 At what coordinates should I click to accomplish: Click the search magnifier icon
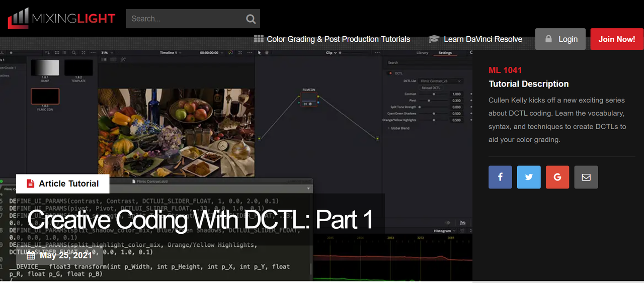tap(251, 19)
